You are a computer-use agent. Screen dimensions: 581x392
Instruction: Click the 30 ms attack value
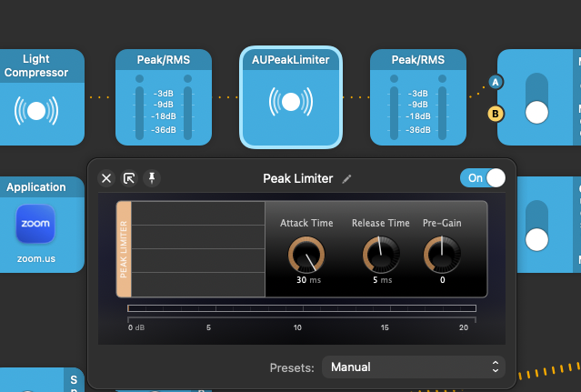pyautogui.click(x=308, y=280)
